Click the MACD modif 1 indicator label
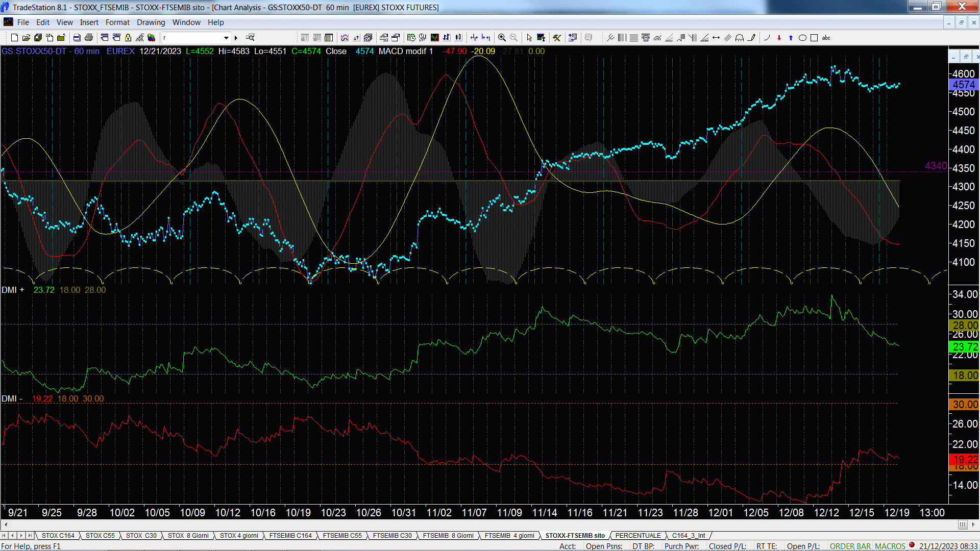Image resolution: width=980 pixels, height=551 pixels. point(406,52)
